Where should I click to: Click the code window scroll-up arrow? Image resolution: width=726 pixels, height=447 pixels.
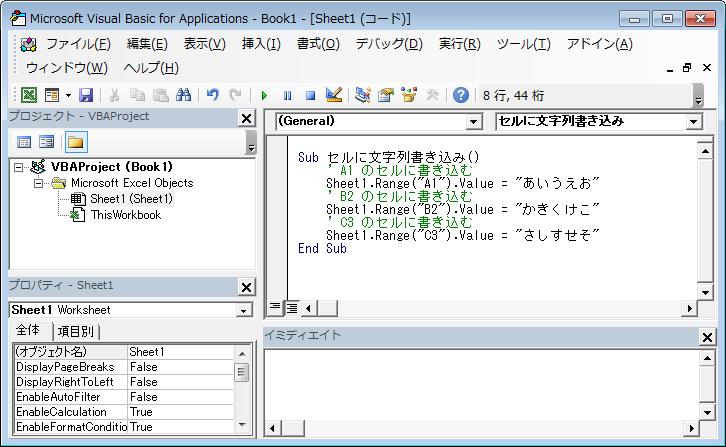coord(705,151)
